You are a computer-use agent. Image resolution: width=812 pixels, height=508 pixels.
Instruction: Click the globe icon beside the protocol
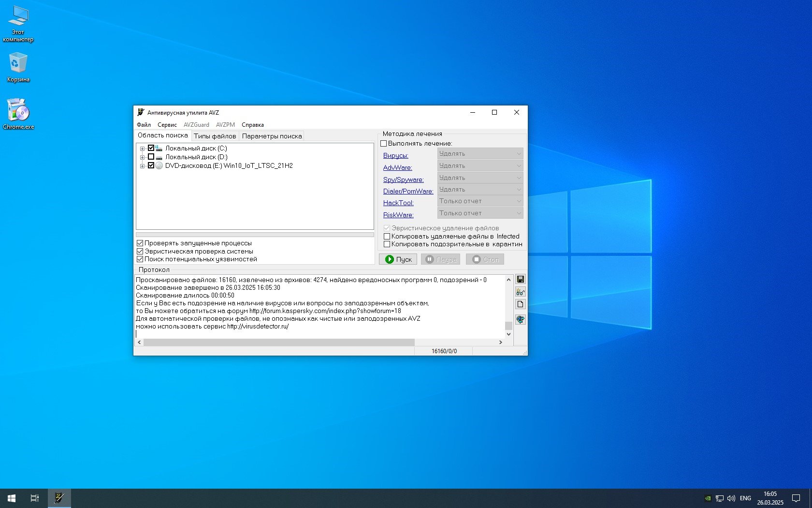(520, 319)
